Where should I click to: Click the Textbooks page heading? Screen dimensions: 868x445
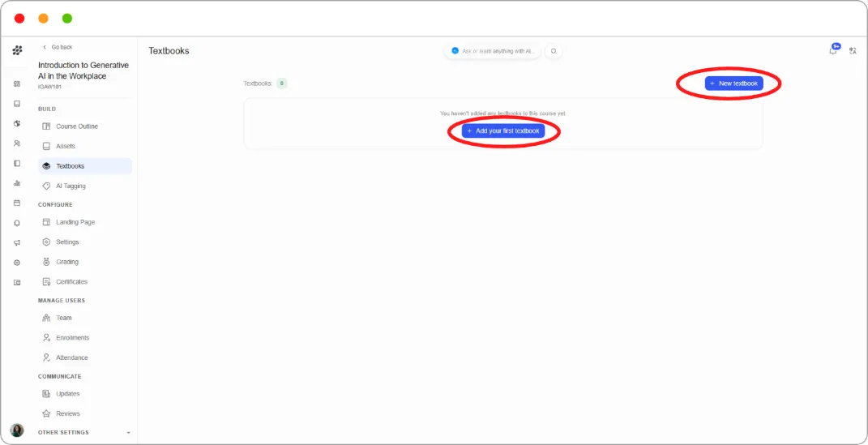tap(169, 51)
